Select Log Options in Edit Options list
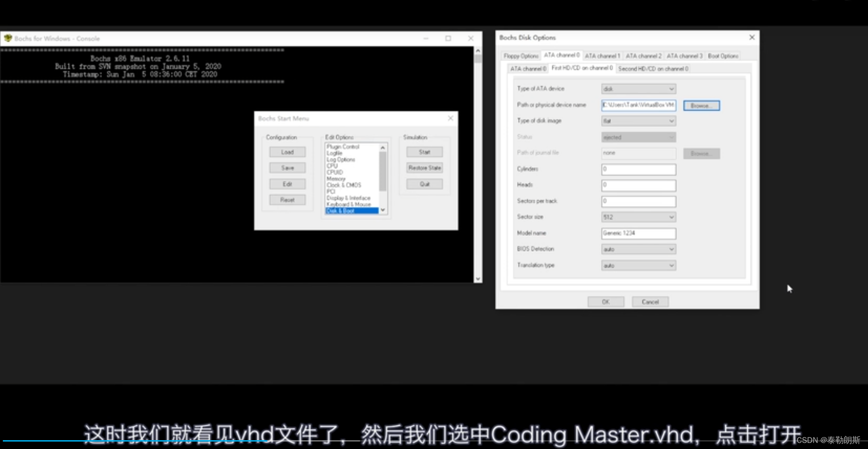The height and width of the screenshot is (449, 868). coord(341,160)
